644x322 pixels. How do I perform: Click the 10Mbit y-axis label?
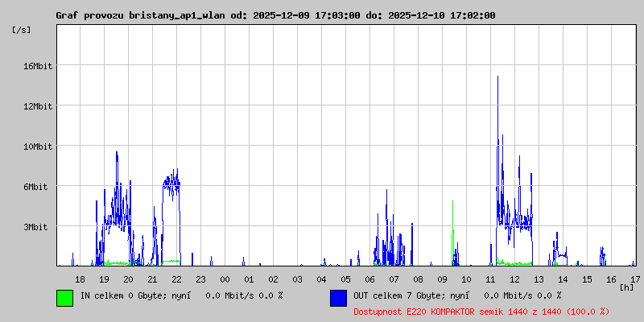click(38, 147)
